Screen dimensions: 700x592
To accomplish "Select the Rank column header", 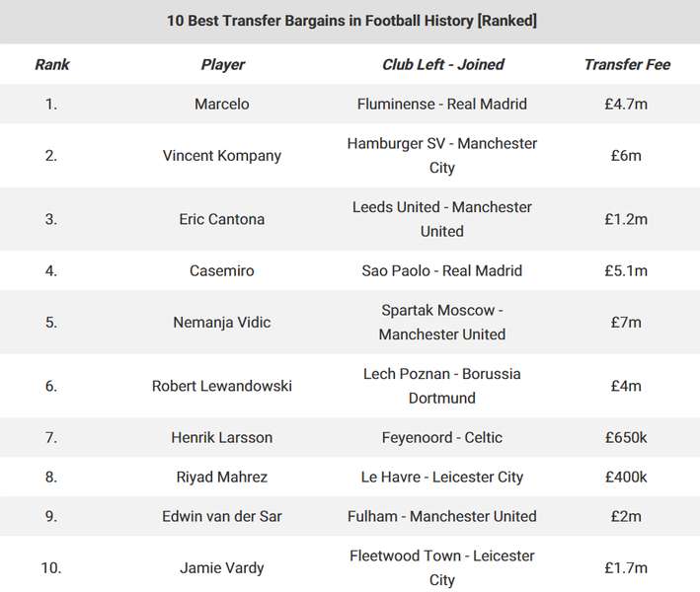I will [52, 65].
